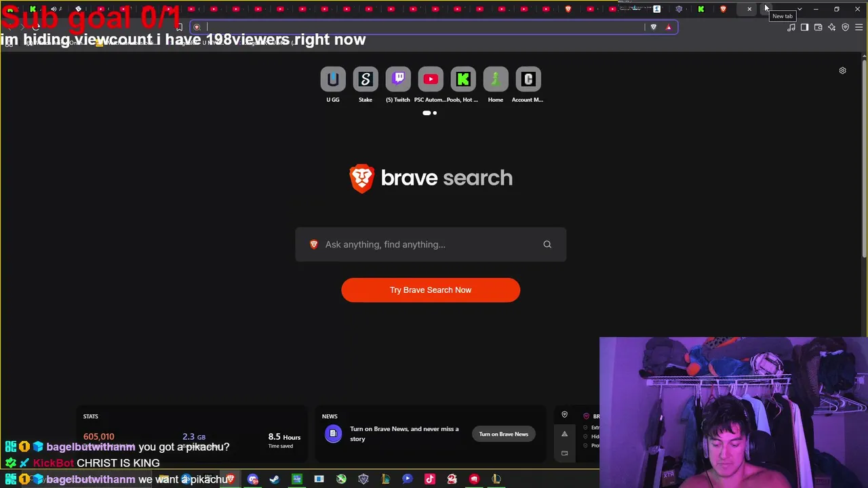The width and height of the screenshot is (868, 488).
Task: Click the Brave Shields lion icon in address bar
Action: (654, 27)
